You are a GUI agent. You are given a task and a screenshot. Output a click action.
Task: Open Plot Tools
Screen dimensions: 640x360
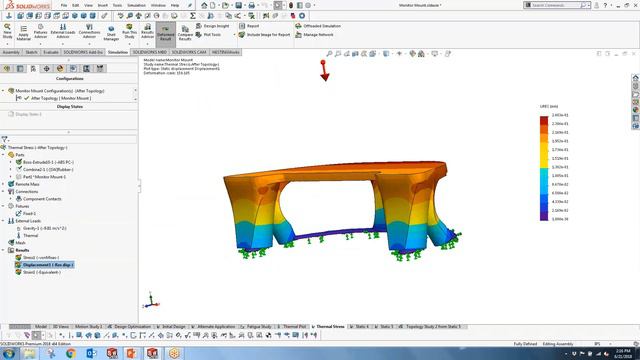(208, 35)
